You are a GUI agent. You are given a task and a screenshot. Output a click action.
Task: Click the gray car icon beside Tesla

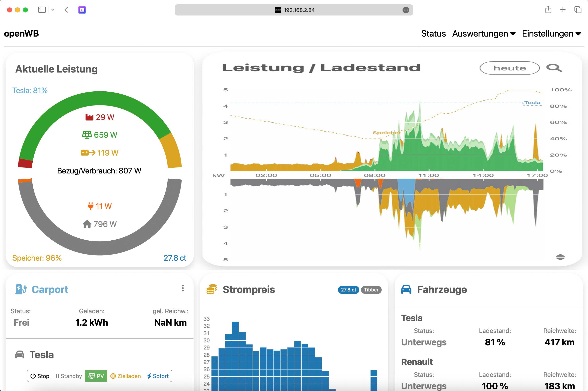pos(20,355)
